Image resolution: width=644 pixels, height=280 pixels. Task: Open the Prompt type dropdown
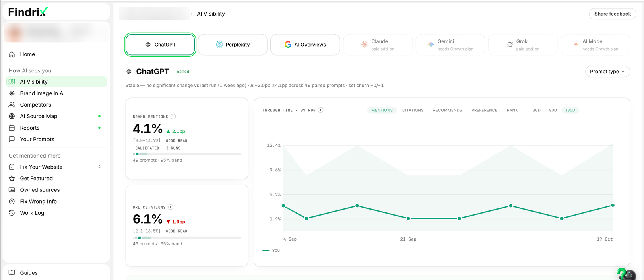coord(607,72)
